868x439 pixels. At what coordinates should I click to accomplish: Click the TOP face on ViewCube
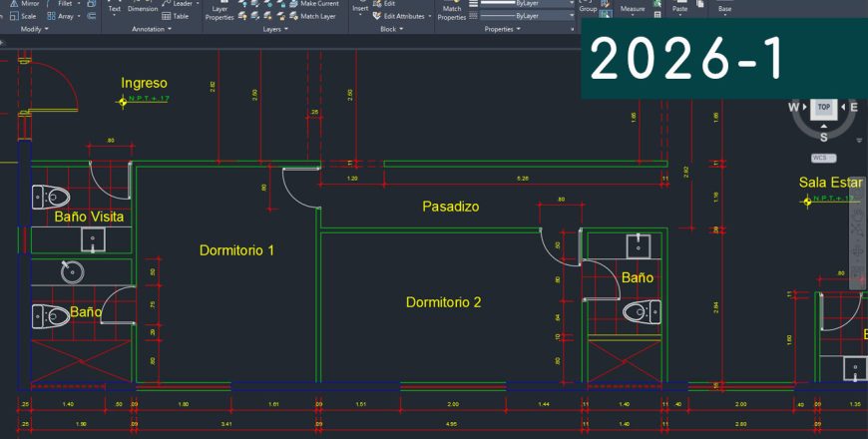click(823, 107)
